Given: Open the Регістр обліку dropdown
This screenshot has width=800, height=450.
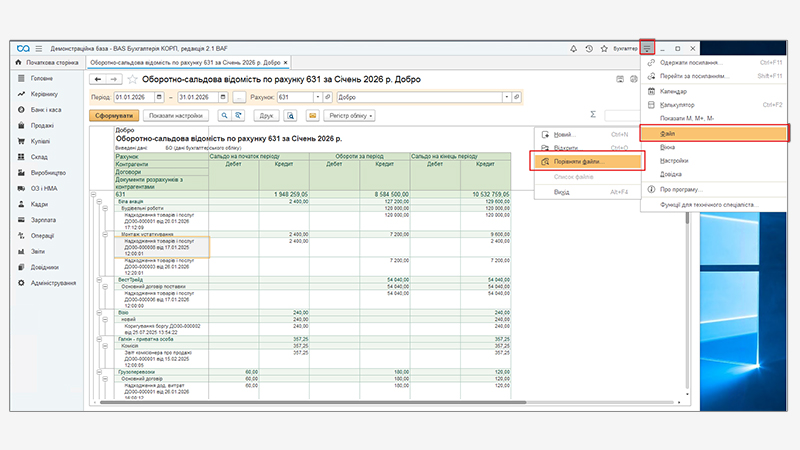Looking at the screenshot, I should pos(347,116).
